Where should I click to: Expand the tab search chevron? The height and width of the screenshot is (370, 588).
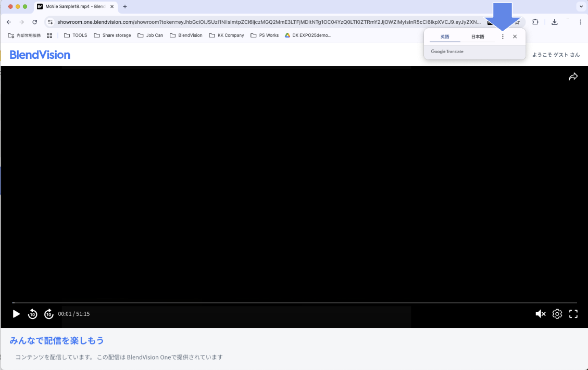coord(581,6)
